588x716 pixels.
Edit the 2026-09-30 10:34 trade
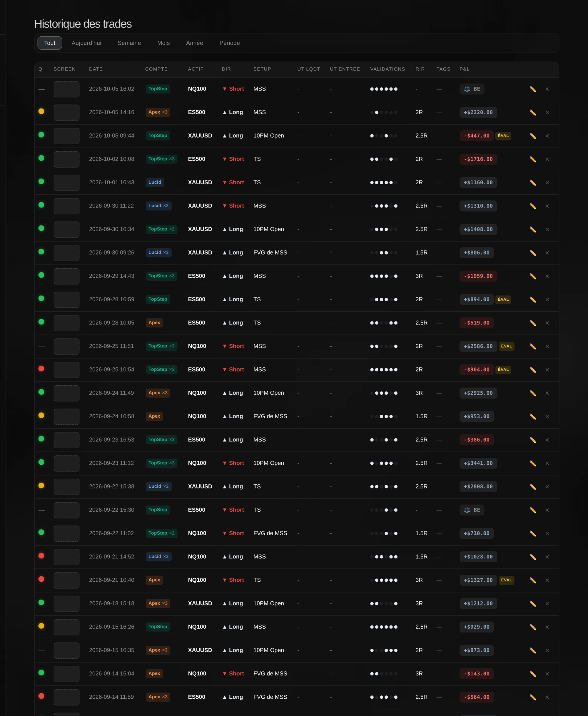tap(532, 229)
